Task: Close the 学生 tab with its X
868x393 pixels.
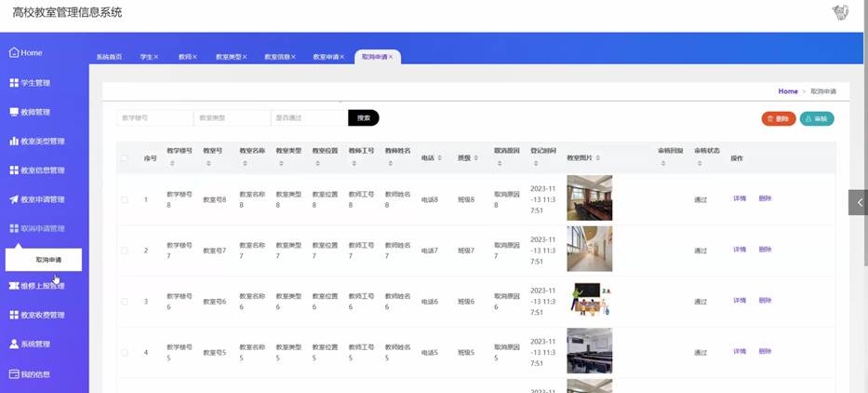Action: [x=156, y=57]
